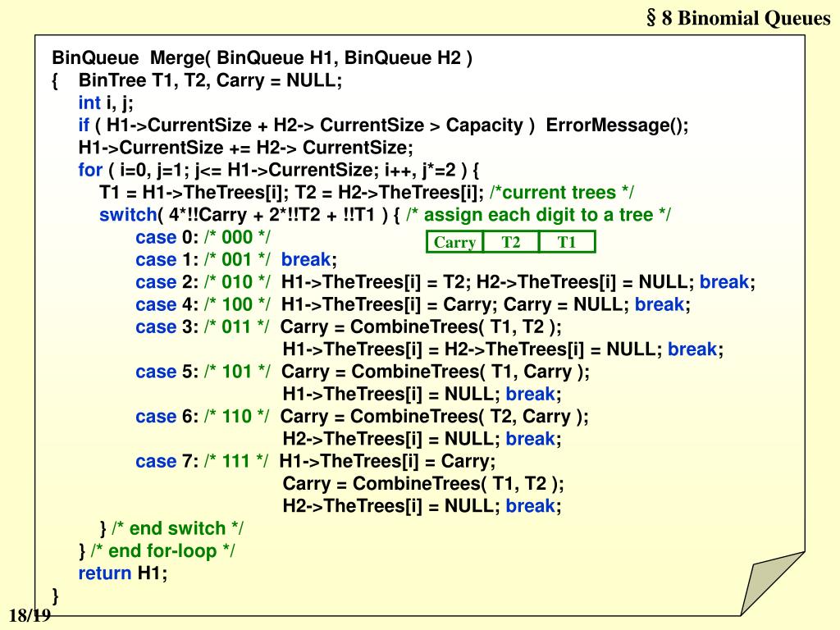Click 'H2->TheTrees[i] = NULL; break;' under case 7
840x630 pixels.
pyautogui.click(x=422, y=506)
